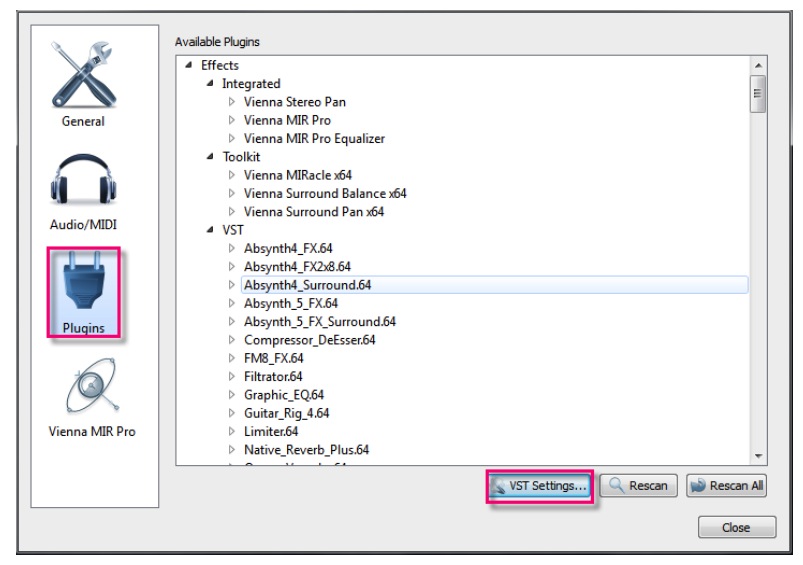This screenshot has width=803, height=565.
Task: Open the General settings icon
Action: pyautogui.click(x=83, y=74)
